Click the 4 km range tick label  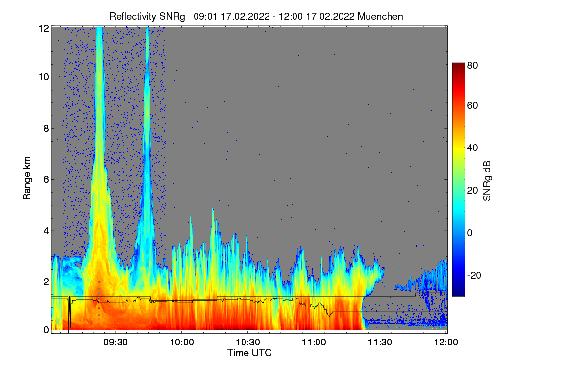pyautogui.click(x=46, y=230)
